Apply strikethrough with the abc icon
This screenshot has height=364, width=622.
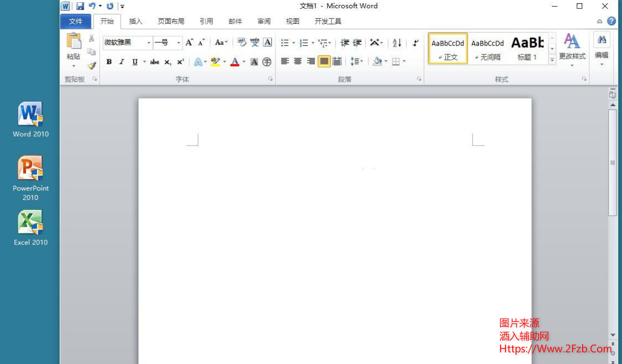155,62
